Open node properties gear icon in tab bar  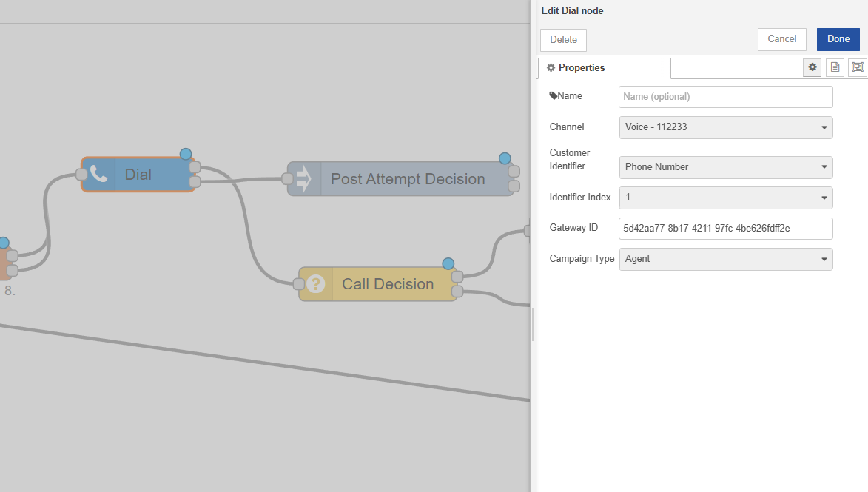coord(813,67)
